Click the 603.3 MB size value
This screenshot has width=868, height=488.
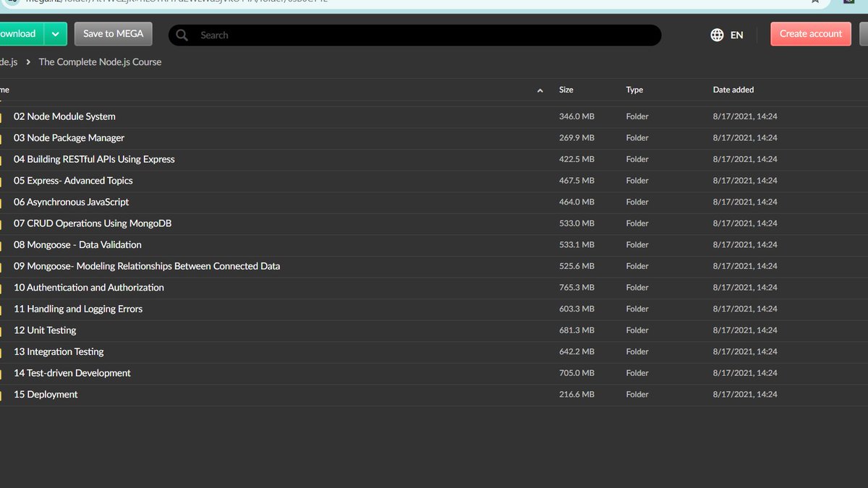[x=576, y=309]
